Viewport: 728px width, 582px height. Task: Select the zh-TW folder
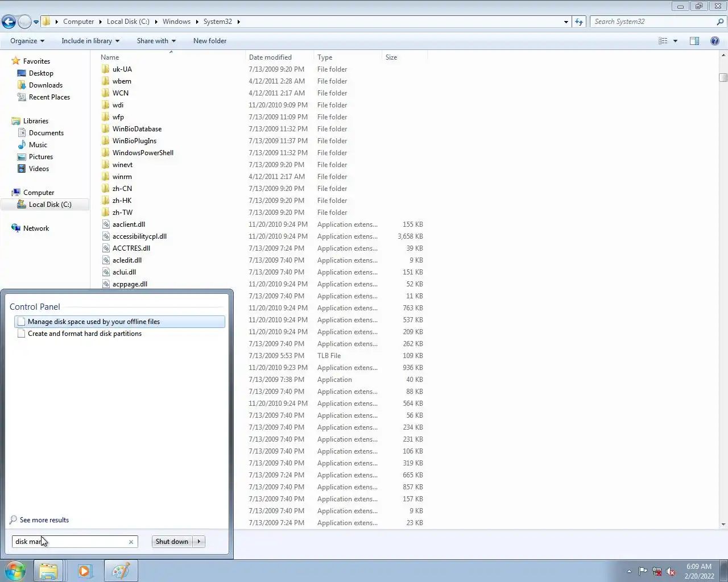point(122,213)
